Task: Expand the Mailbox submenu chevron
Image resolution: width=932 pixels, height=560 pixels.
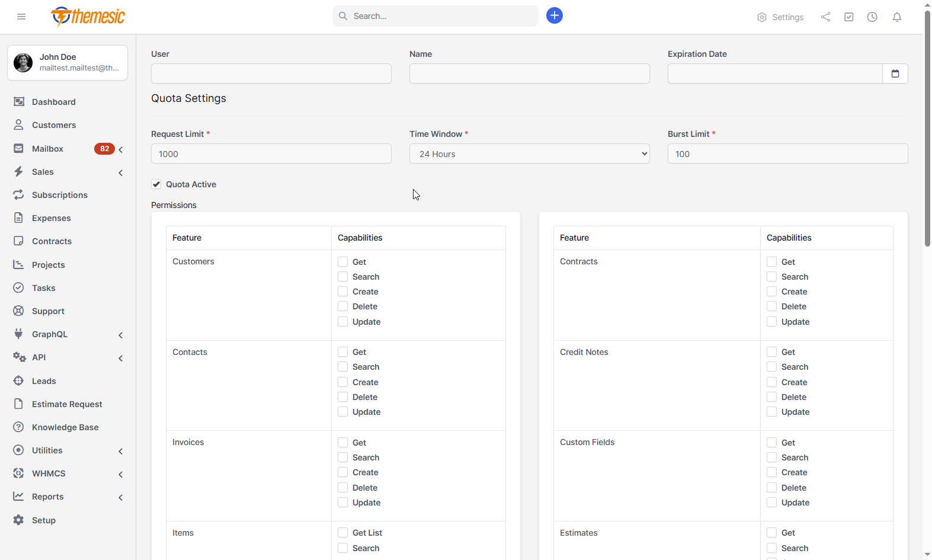Action: pos(121,149)
